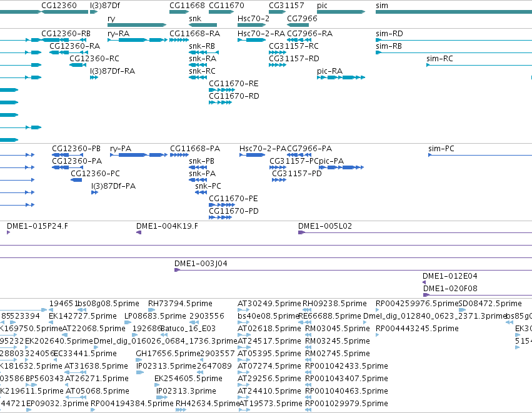Click transcript CG11668-RA
Screen dimensions: 532x413
[x=179, y=40]
